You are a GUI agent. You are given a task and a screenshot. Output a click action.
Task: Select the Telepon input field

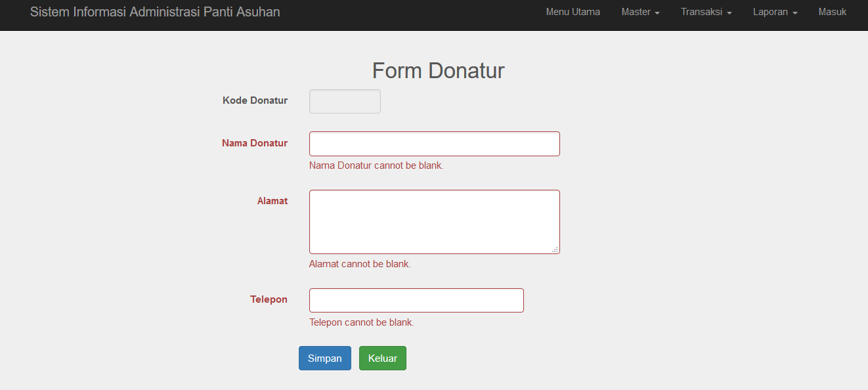tap(416, 300)
